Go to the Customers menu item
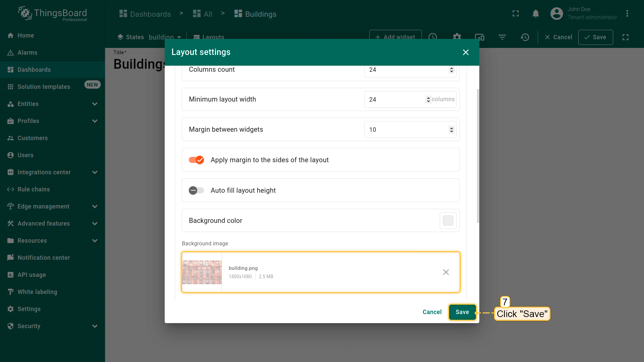Viewport: 644px width, 362px height. (x=33, y=138)
